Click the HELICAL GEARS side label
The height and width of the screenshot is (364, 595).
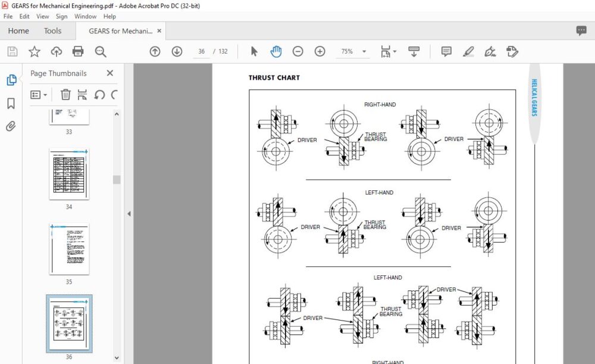pyautogui.click(x=534, y=98)
